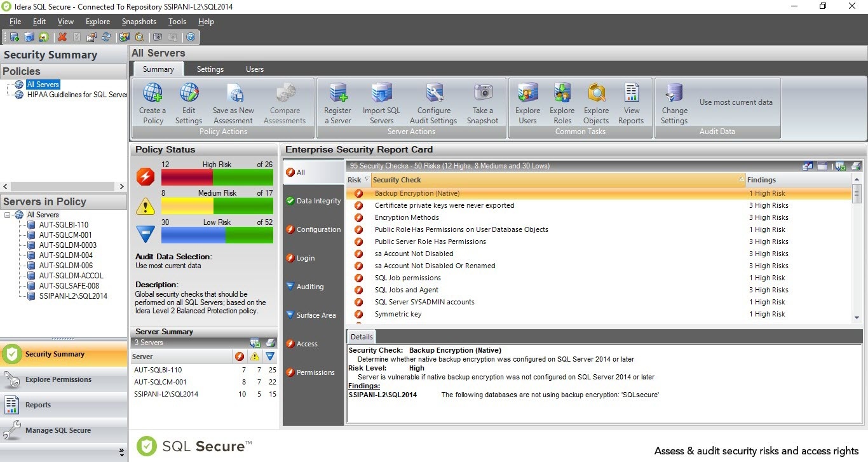868x462 pixels.
Task: Open Risk column filter dropdown
Action: (366, 180)
